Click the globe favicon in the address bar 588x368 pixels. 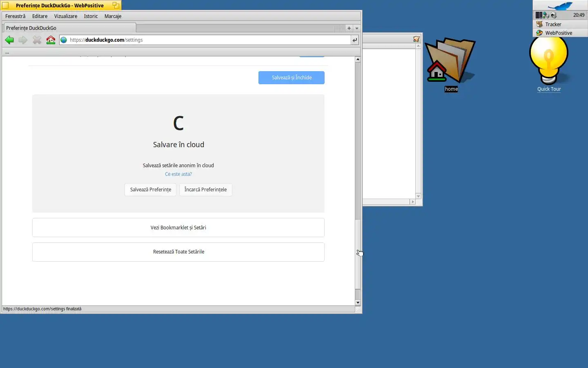coord(64,40)
